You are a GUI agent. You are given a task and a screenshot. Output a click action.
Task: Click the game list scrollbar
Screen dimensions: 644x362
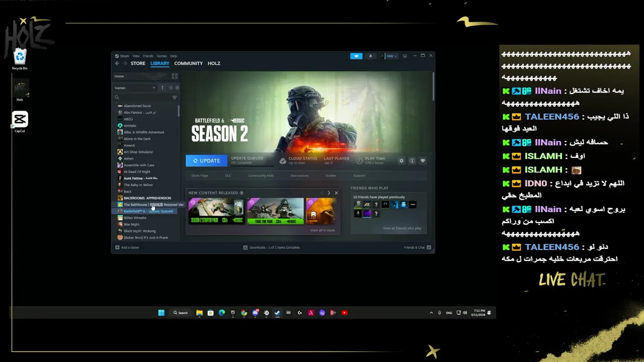179,112
